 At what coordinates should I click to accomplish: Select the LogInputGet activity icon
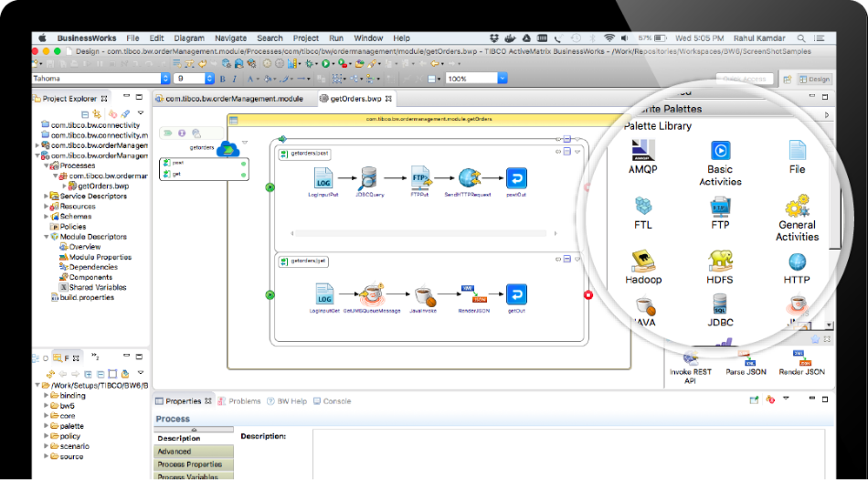click(x=324, y=294)
